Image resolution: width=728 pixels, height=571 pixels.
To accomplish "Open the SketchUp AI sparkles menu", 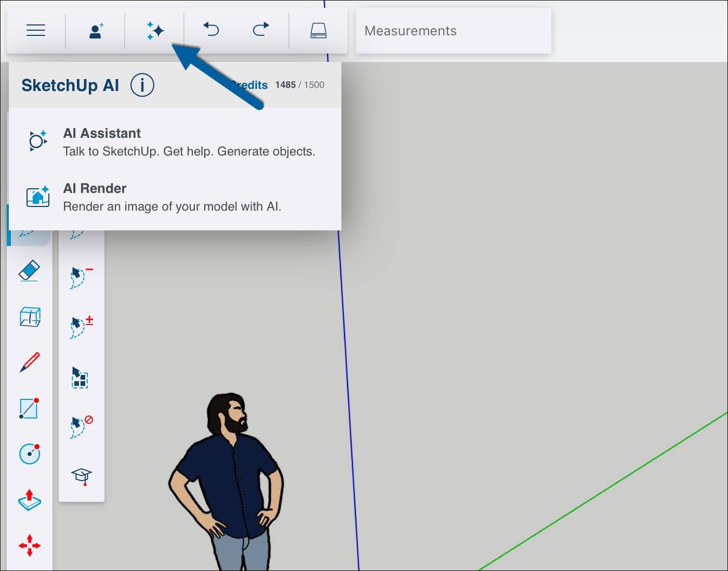I will point(155,30).
